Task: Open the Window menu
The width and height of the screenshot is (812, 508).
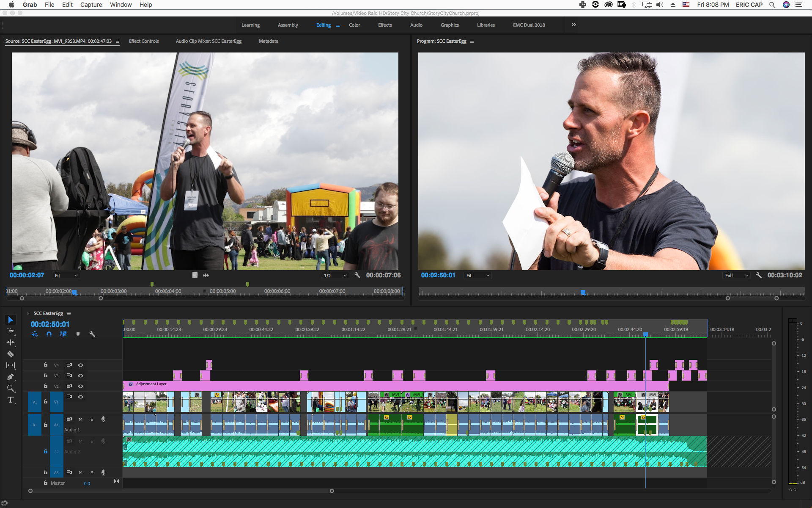Action: coord(121,5)
